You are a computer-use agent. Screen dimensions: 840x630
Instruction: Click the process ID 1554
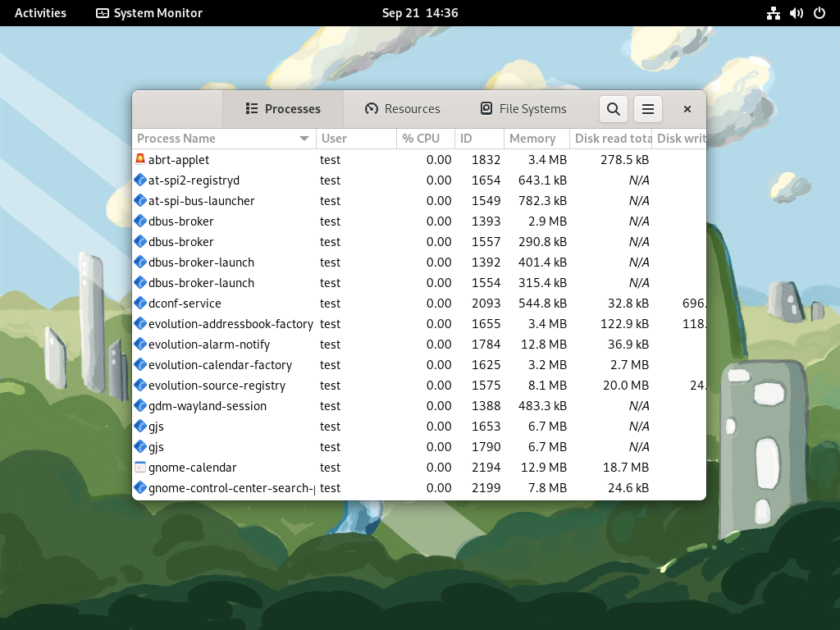coord(486,283)
